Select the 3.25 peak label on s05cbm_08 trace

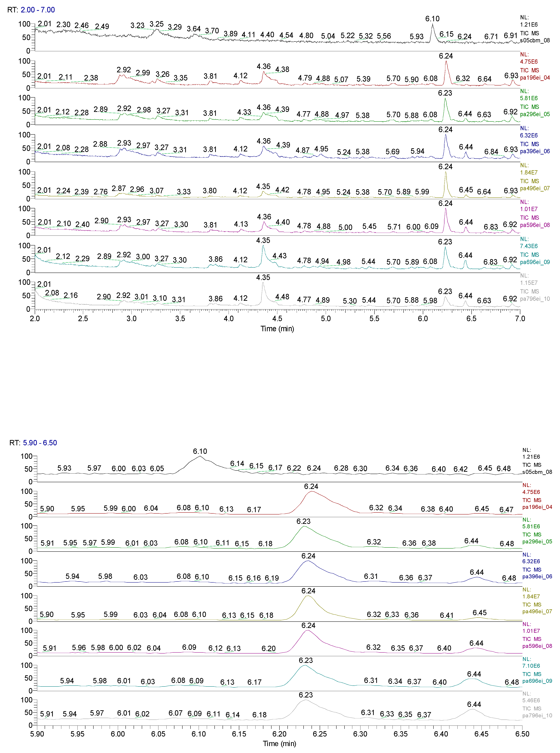click(x=157, y=24)
